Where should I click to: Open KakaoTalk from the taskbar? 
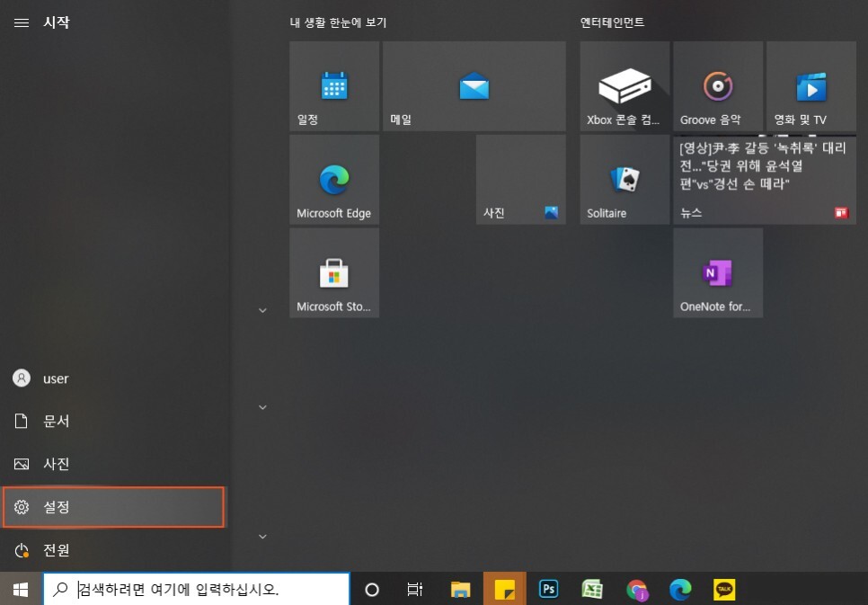pyautogui.click(x=724, y=590)
